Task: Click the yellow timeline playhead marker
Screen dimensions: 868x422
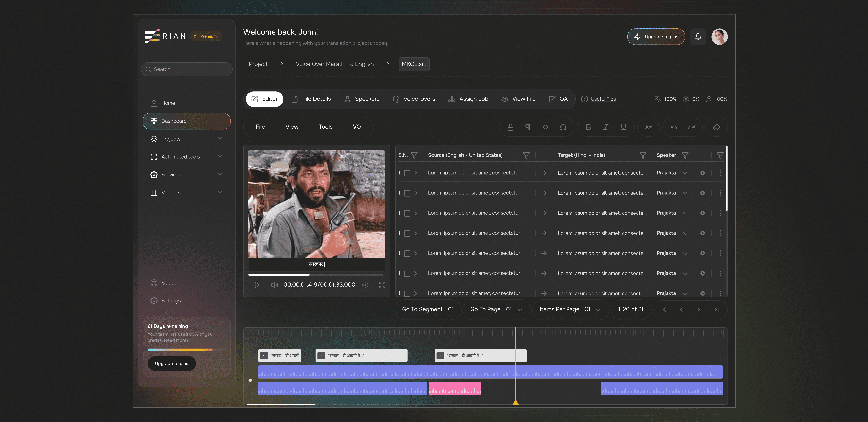Action: point(515,402)
